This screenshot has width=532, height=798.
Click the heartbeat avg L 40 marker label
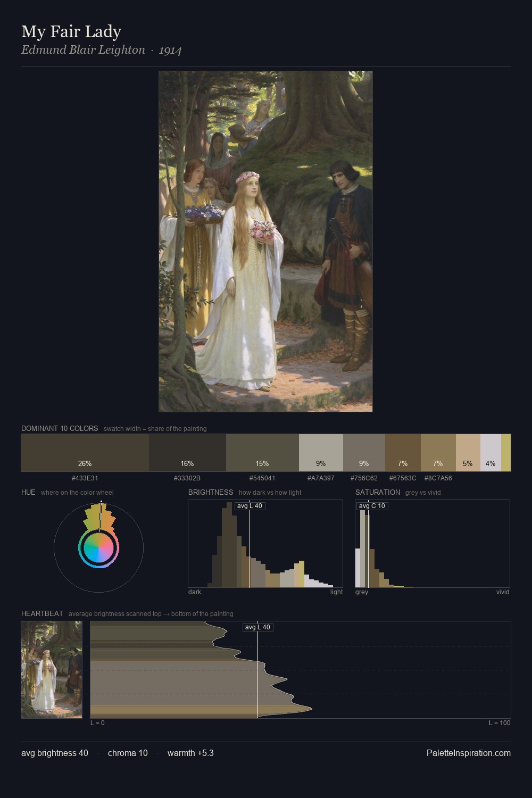coord(257,627)
